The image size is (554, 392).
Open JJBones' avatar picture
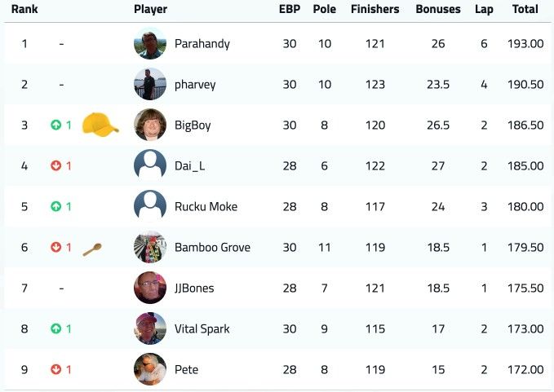click(150, 288)
